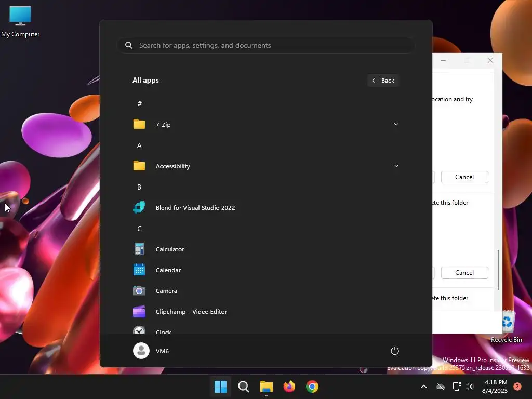Click the '#' letter header

tap(139, 103)
